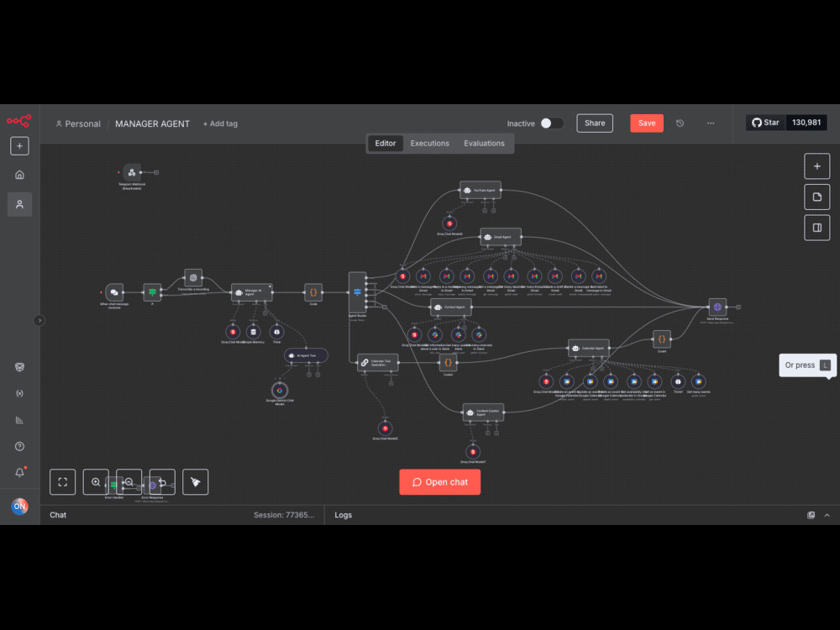Select the Transcribe a recording node
840x630 pixels.
point(193,277)
